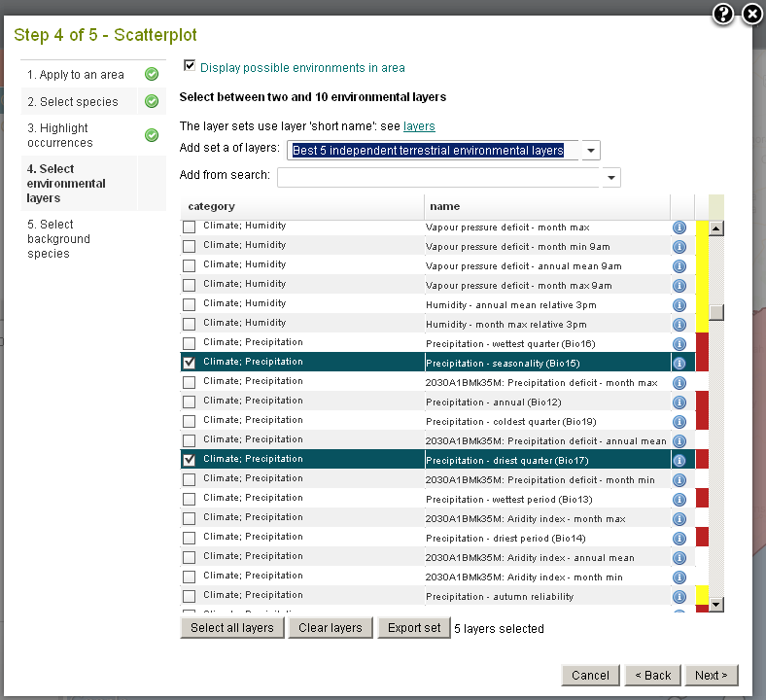This screenshot has width=766, height=700.
Task: Open info for Precipitation - seasonality (Bio15)
Action: tap(679, 364)
